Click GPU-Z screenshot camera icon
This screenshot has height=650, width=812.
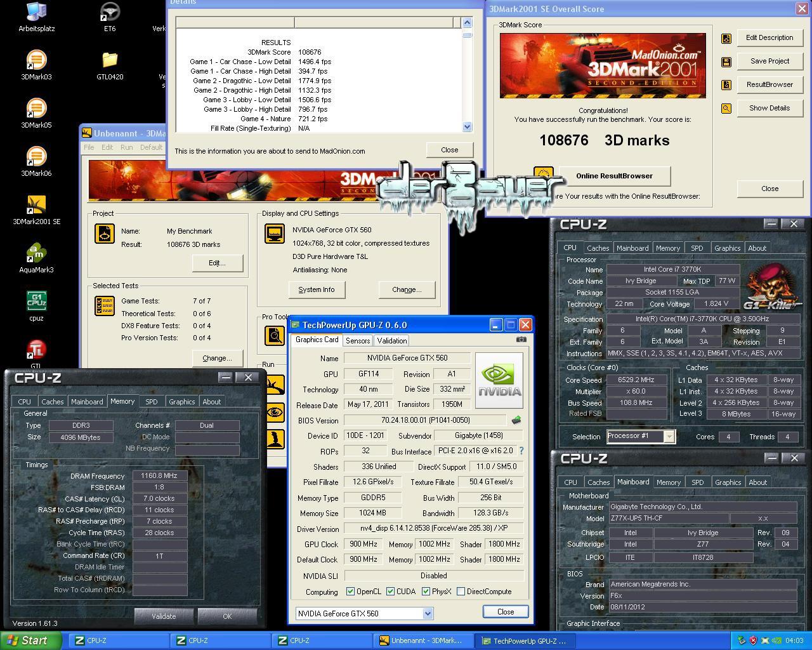coord(521,340)
